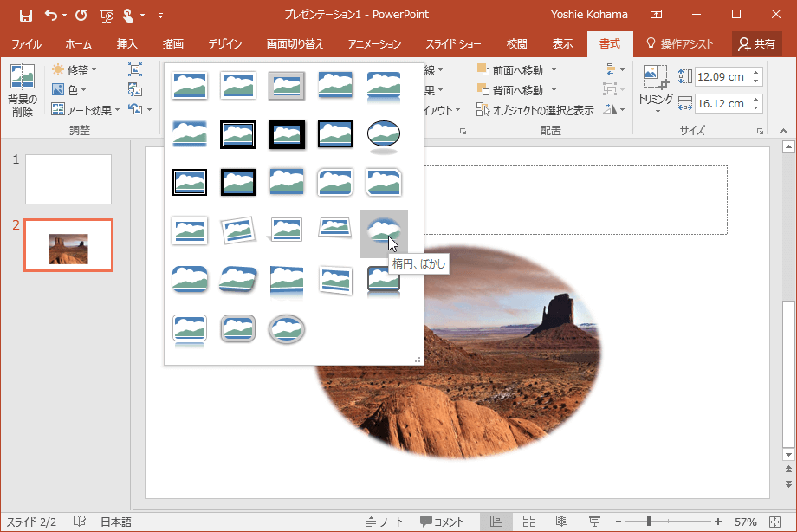Decrease picture width with down stepper
This screenshot has width=797, height=532.
pos(756,108)
